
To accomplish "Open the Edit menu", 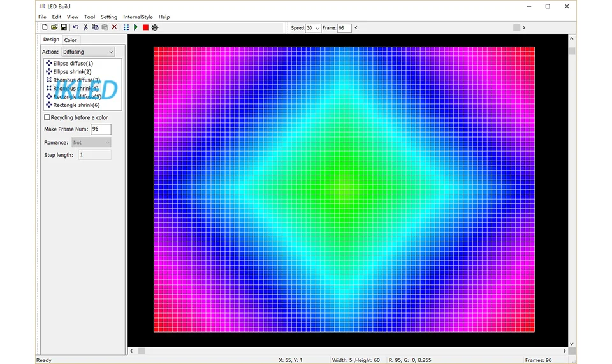I will [x=57, y=17].
